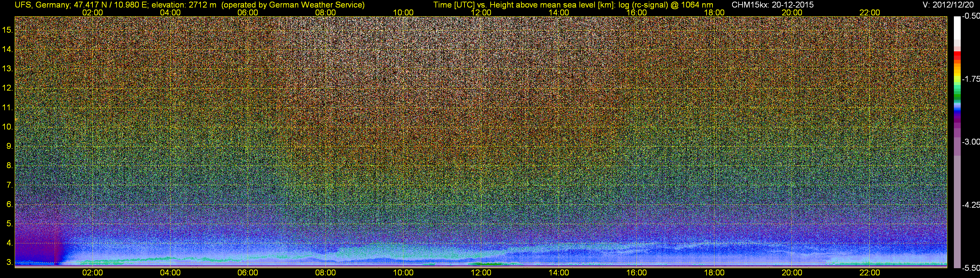Viewport: 980px width, 278px height.
Task: Click the height axis label 15 km
Action: coord(8,30)
